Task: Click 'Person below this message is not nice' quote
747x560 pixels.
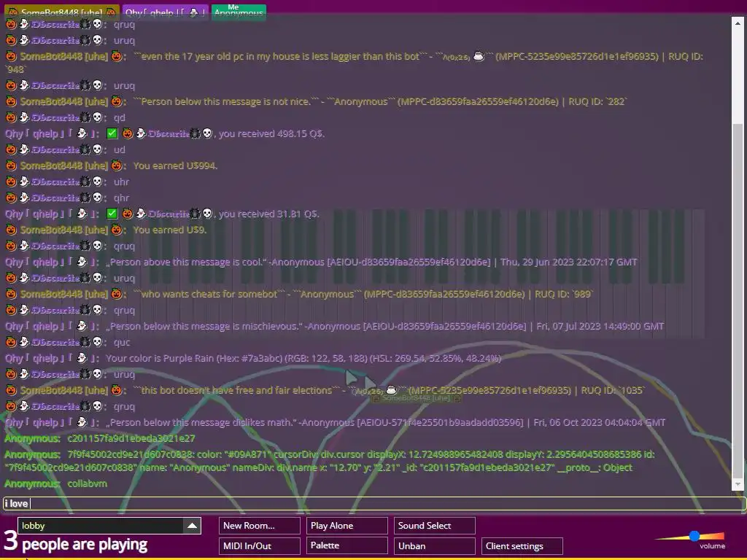Action: [x=226, y=101]
